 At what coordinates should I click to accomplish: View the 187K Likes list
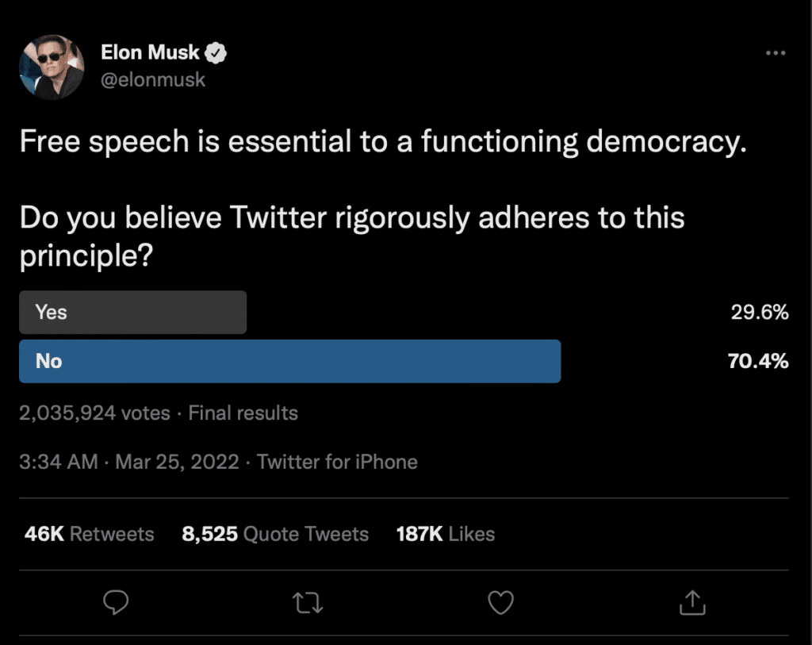tap(446, 534)
